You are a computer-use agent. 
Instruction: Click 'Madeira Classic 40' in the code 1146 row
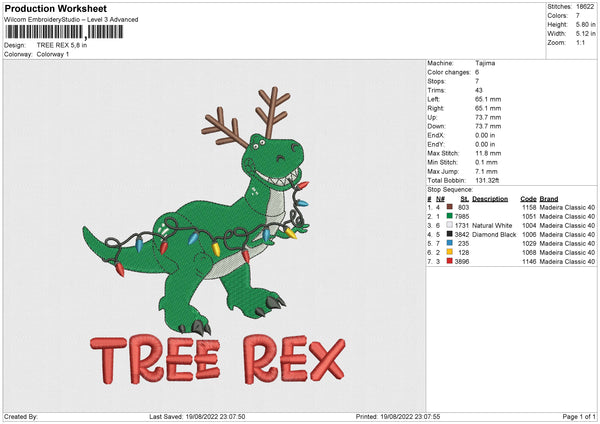point(567,261)
